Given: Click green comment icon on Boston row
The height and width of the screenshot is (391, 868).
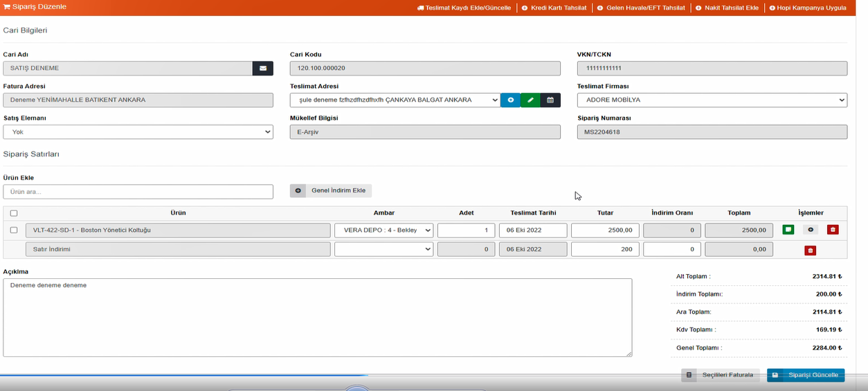Looking at the screenshot, I should (x=788, y=230).
